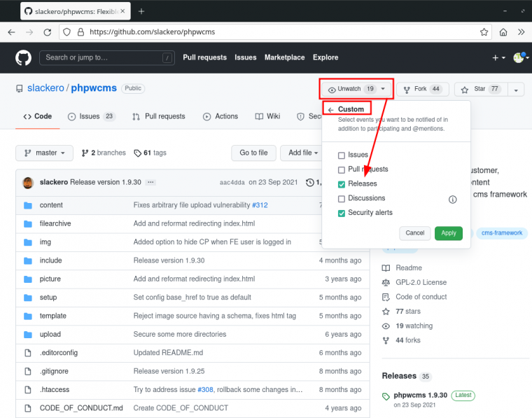
Task: Open the content folder icon
Action: click(x=28, y=205)
